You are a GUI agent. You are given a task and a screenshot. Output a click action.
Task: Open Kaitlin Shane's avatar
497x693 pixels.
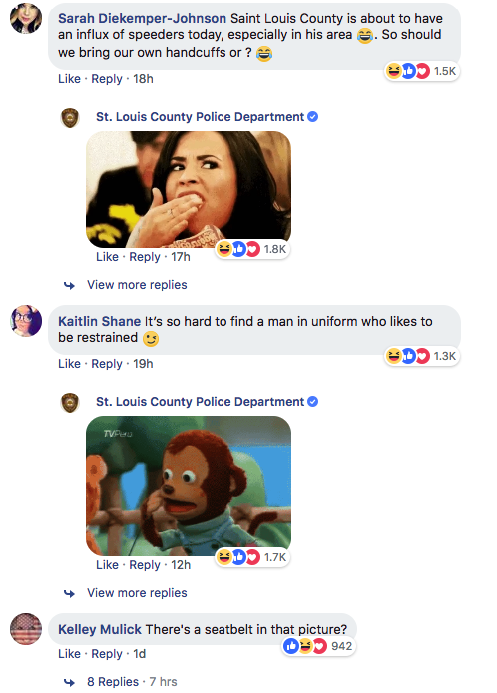pyautogui.click(x=26, y=321)
